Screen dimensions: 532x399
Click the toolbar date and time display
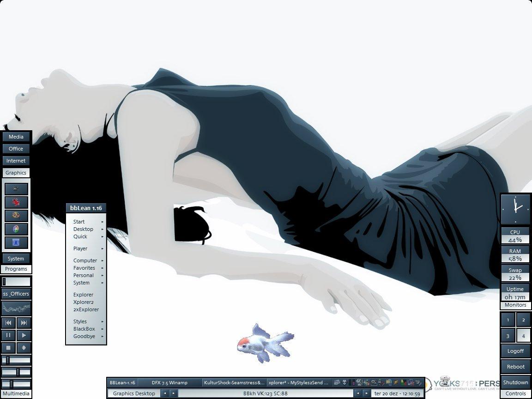[397, 393]
